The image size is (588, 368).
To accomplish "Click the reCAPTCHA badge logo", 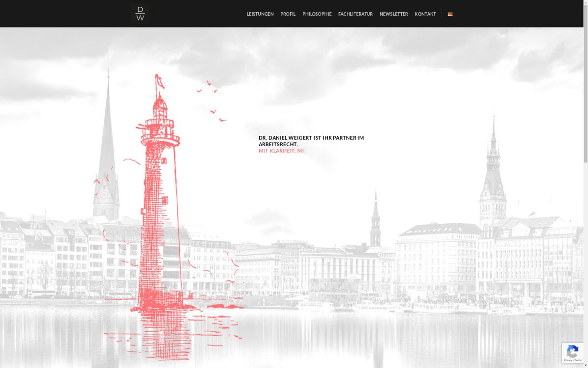I will 572,351.
